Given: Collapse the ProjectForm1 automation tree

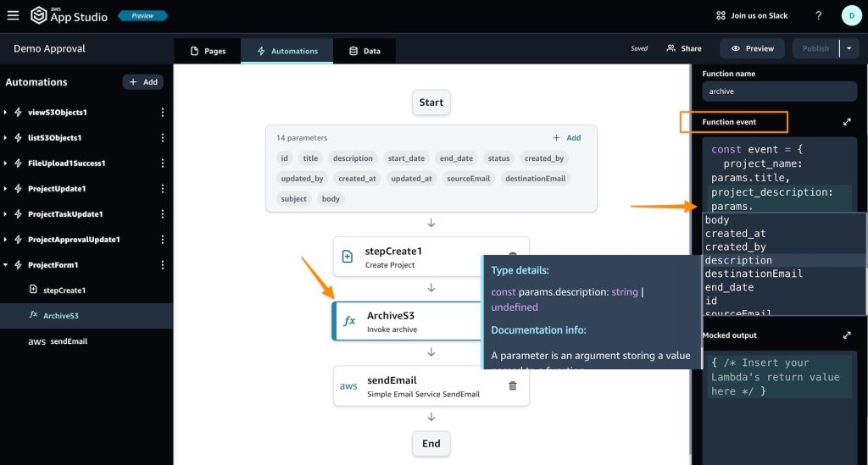Looking at the screenshot, I should (x=6, y=264).
